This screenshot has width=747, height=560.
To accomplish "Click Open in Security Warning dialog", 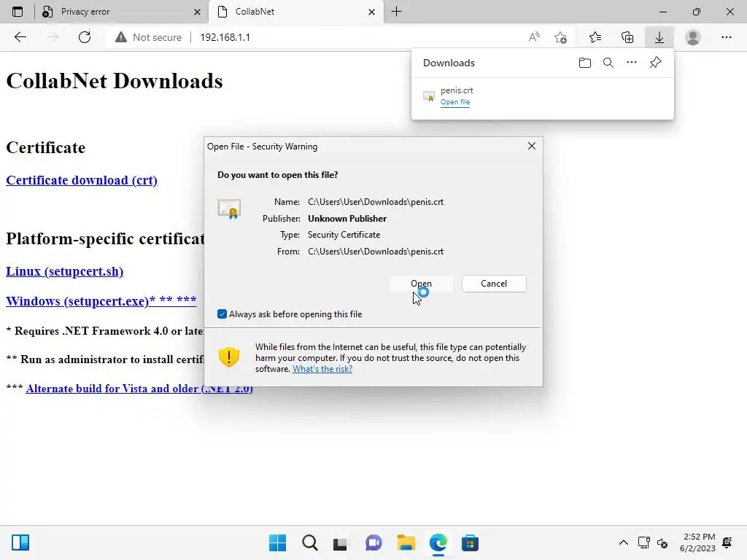I will tap(421, 284).
